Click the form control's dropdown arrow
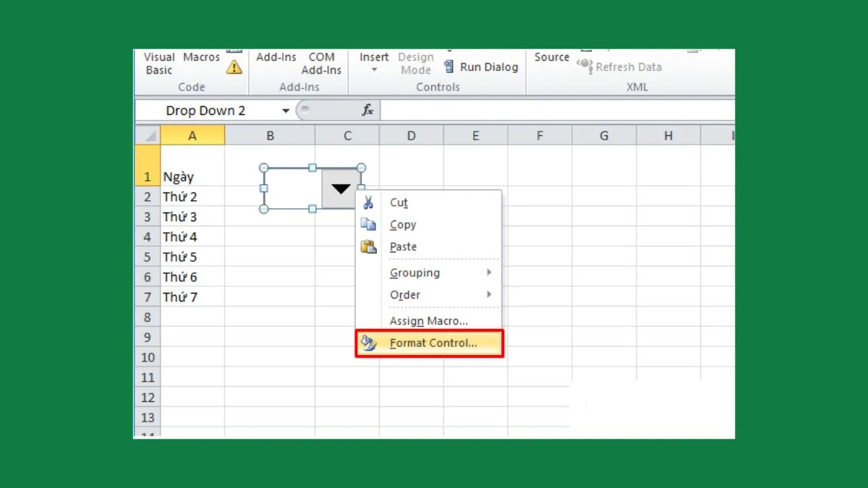Viewport: 868px width, 488px height. (x=341, y=189)
